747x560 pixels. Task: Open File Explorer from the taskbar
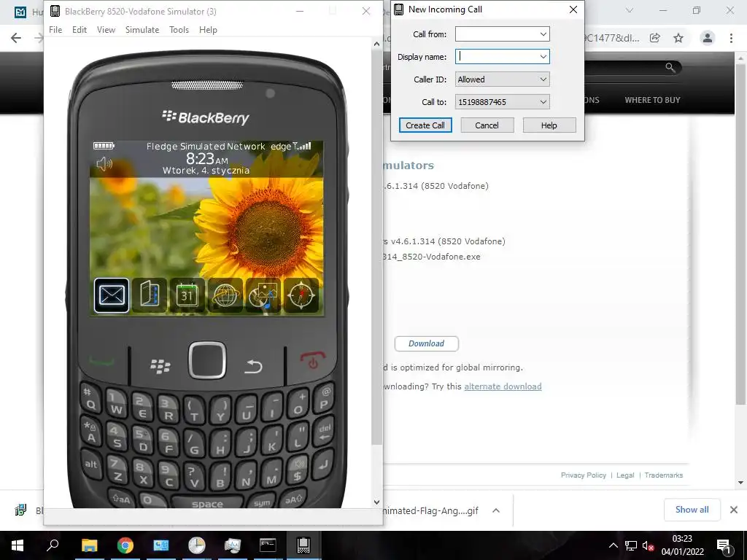pos(89,545)
